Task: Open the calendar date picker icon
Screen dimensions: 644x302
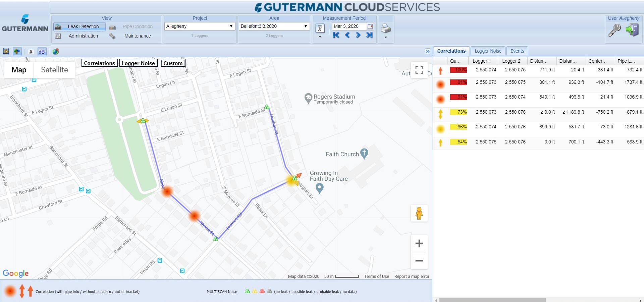Action: click(x=370, y=26)
